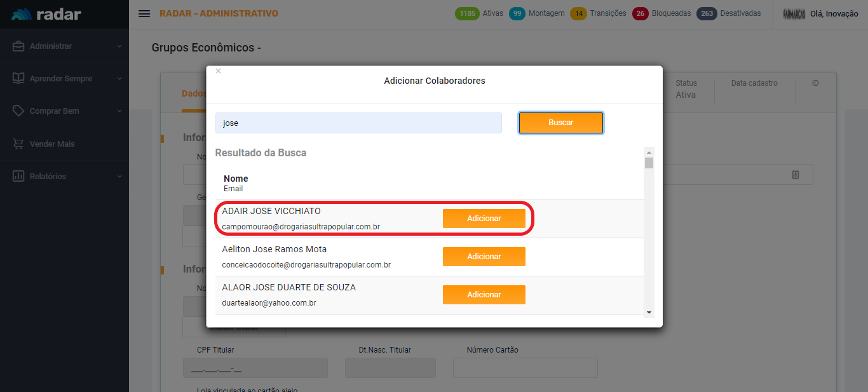Image resolution: width=868 pixels, height=392 pixels.
Task: Open the Vender Mais menu item
Action: (52, 144)
